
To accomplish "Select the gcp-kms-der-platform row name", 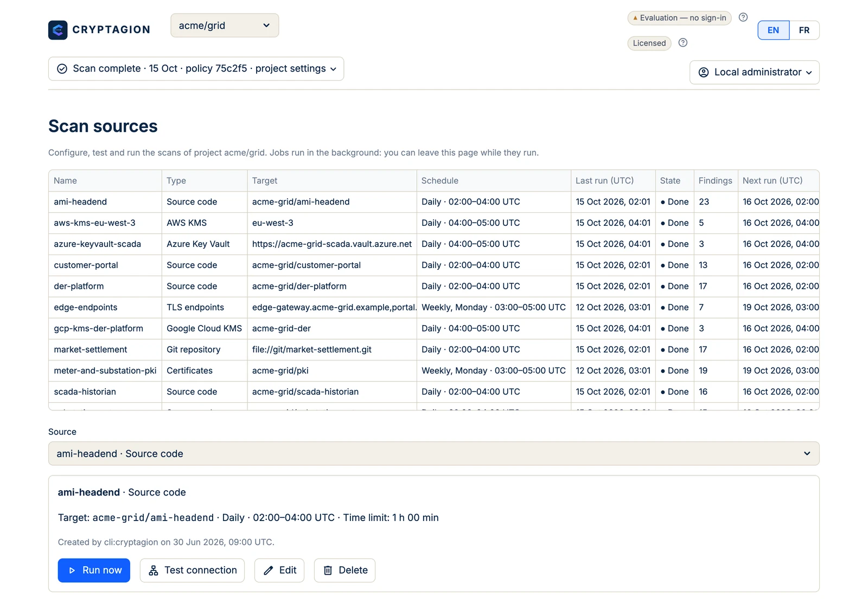I will (x=98, y=329).
